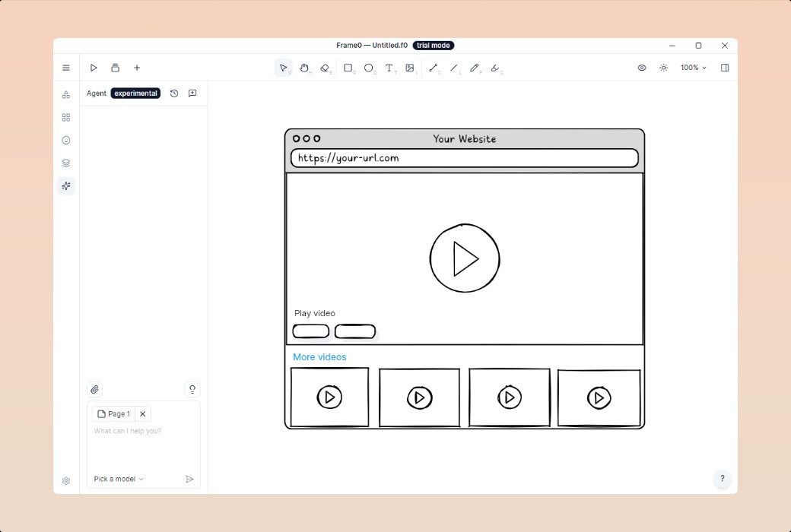
Task: Choose the Rectangle shape tool
Action: point(348,68)
